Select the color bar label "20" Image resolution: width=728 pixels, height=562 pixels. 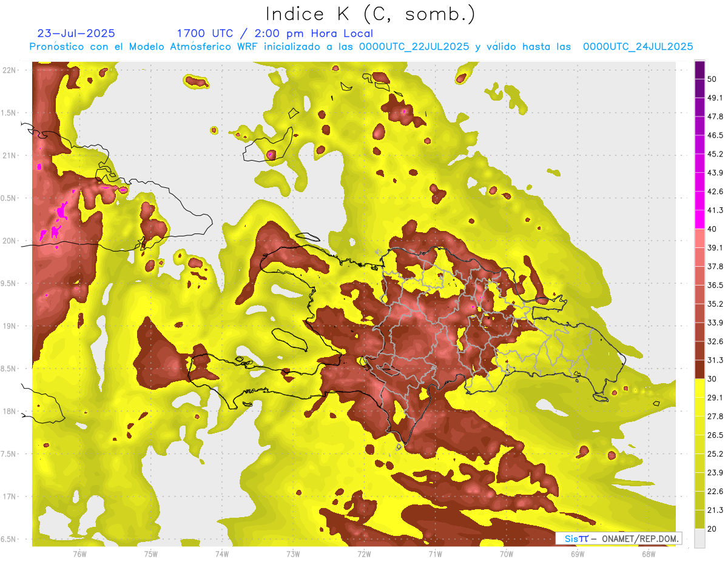click(712, 529)
